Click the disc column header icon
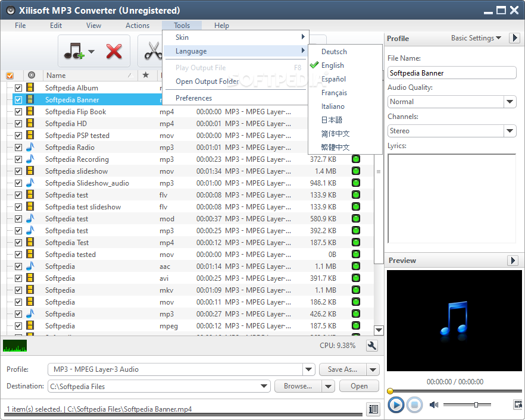This screenshot has width=525, height=420. (x=32, y=76)
